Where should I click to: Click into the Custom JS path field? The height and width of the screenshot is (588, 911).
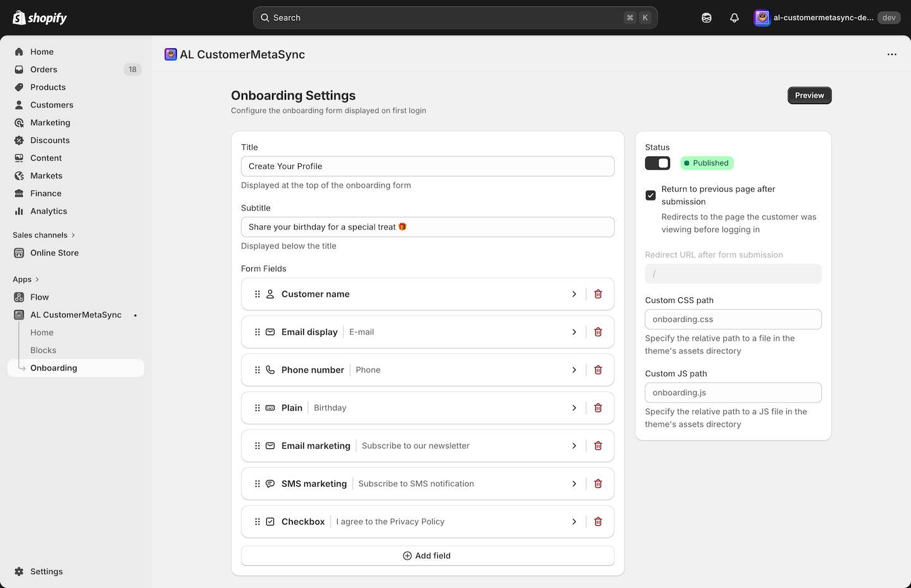733,393
